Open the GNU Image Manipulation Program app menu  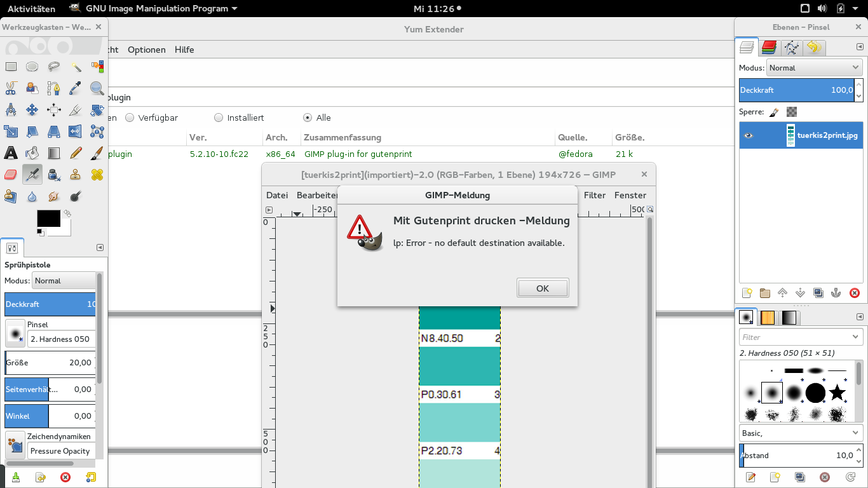(x=153, y=8)
